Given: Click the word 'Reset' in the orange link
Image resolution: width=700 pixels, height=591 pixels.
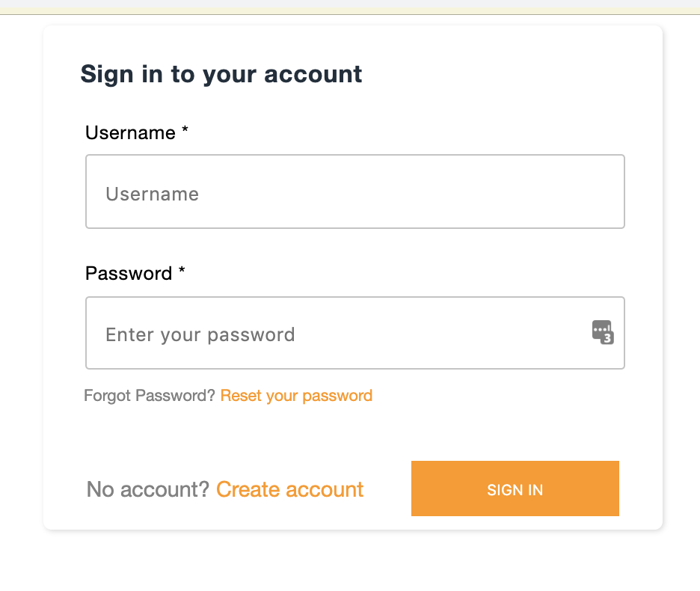Looking at the screenshot, I should coord(241,396).
